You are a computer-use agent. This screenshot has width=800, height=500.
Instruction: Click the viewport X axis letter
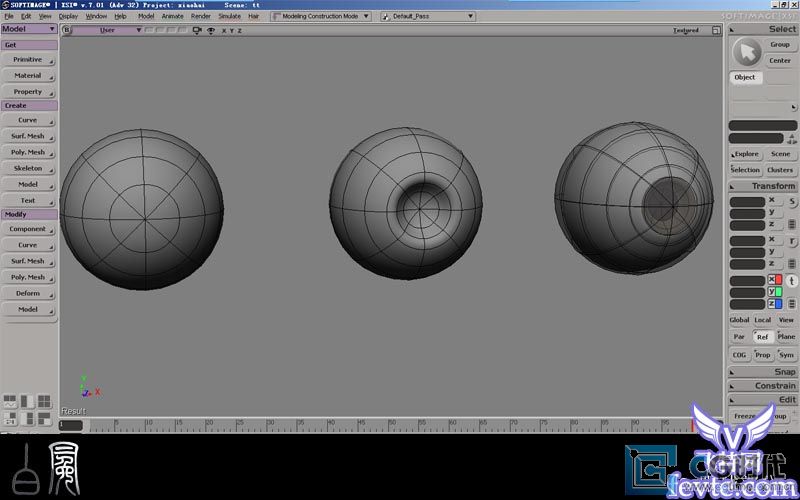223,31
